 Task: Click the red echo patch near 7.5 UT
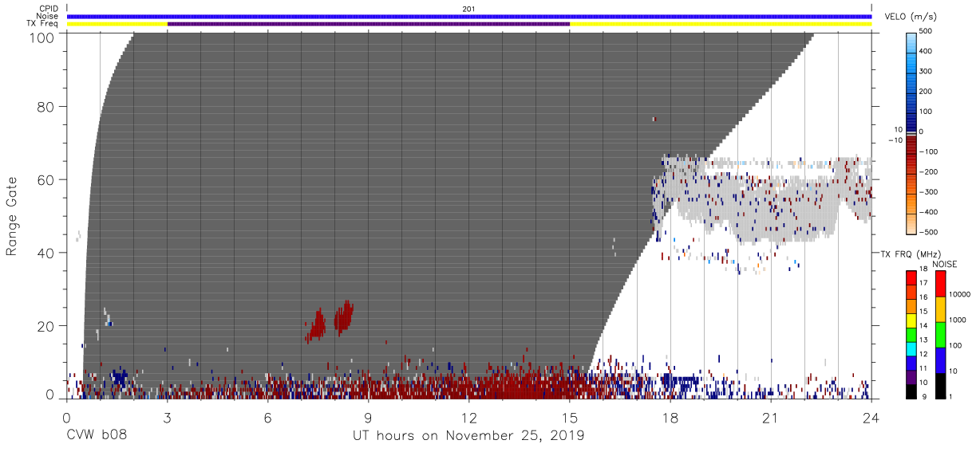[x=317, y=324]
